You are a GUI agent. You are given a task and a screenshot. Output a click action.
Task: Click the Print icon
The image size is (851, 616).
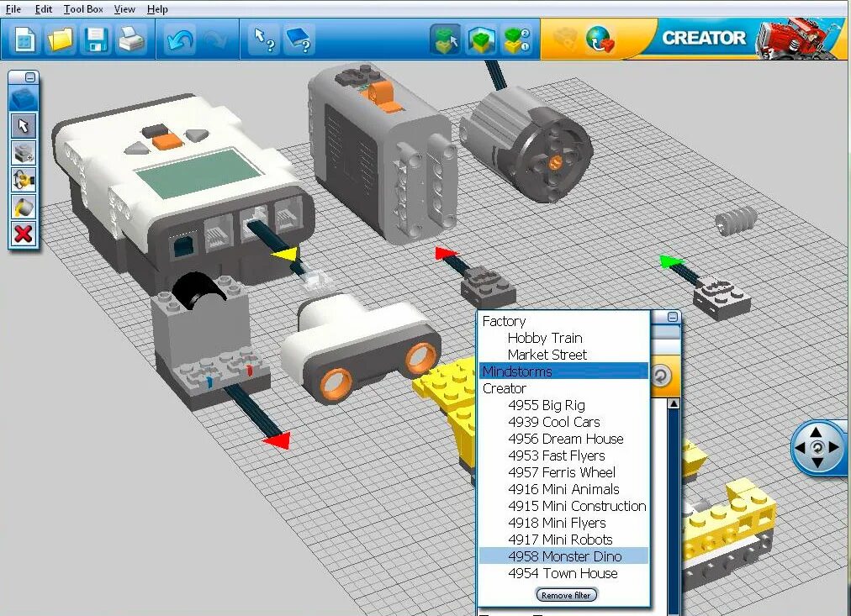coord(131,39)
